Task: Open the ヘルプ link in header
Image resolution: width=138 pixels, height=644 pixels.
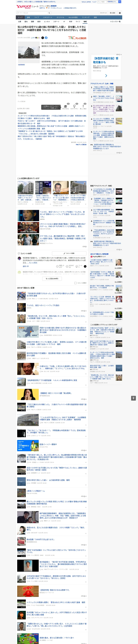Action: 94,2
